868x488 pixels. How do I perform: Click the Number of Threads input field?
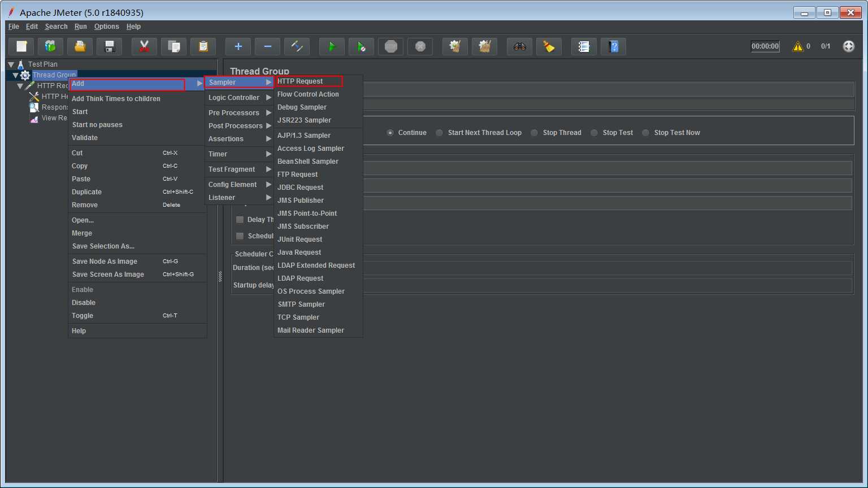click(607, 168)
